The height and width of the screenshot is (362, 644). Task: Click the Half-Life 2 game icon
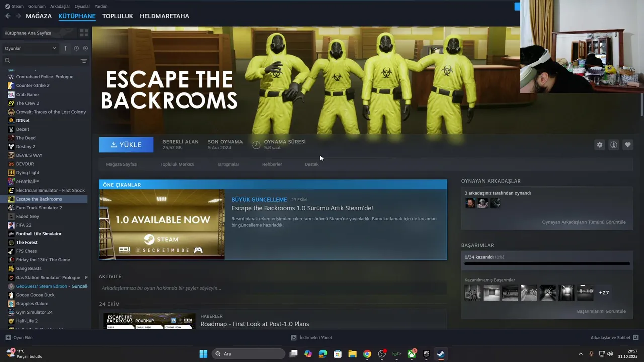tap(11, 321)
